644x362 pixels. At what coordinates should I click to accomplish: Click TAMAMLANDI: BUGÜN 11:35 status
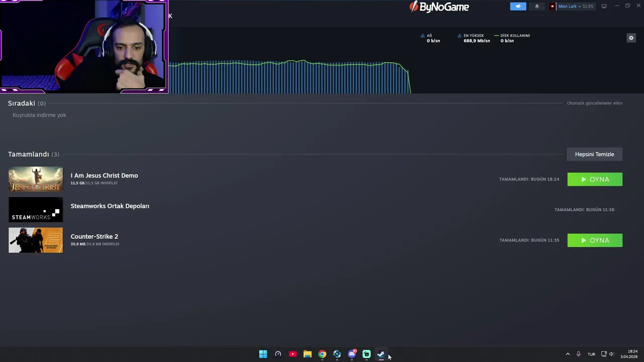tap(529, 240)
